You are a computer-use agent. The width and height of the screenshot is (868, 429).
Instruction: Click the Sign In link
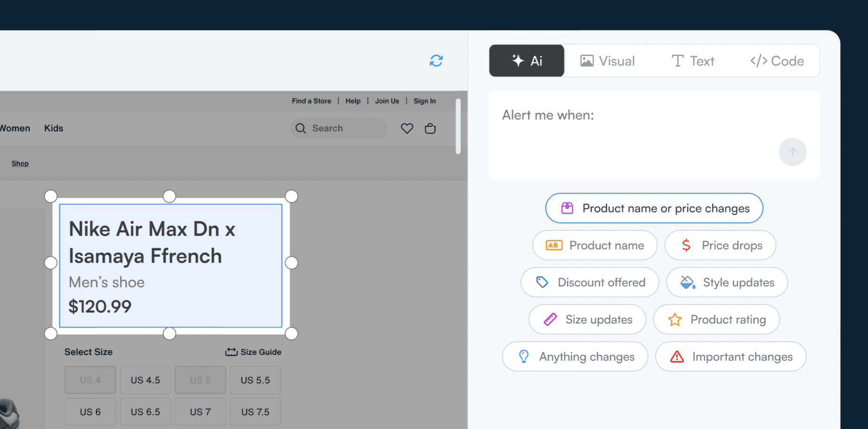424,100
